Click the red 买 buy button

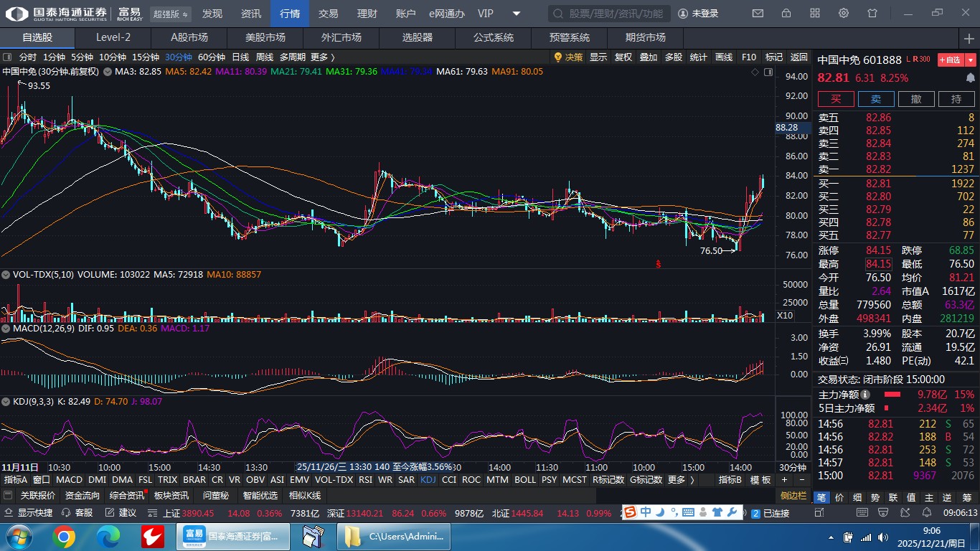836,99
